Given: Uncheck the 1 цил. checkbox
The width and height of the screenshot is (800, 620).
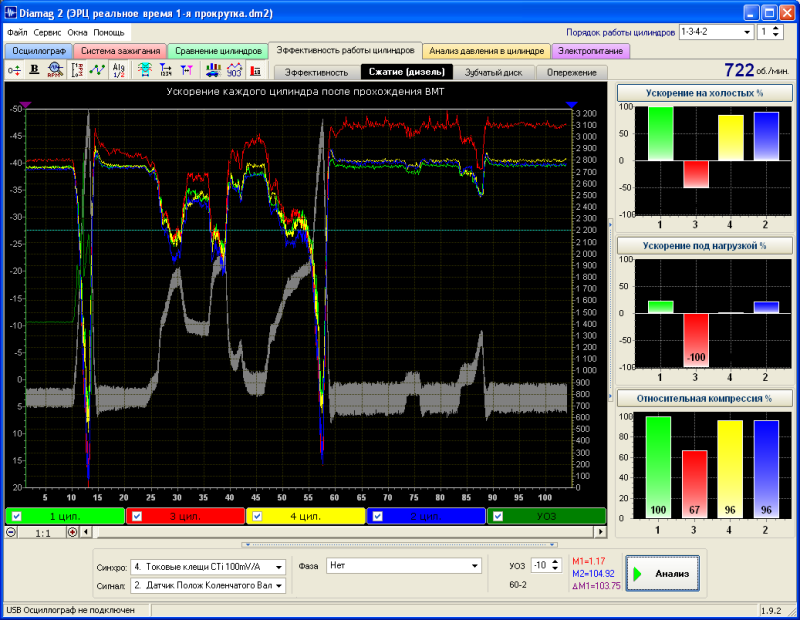Looking at the screenshot, I should point(16,516).
